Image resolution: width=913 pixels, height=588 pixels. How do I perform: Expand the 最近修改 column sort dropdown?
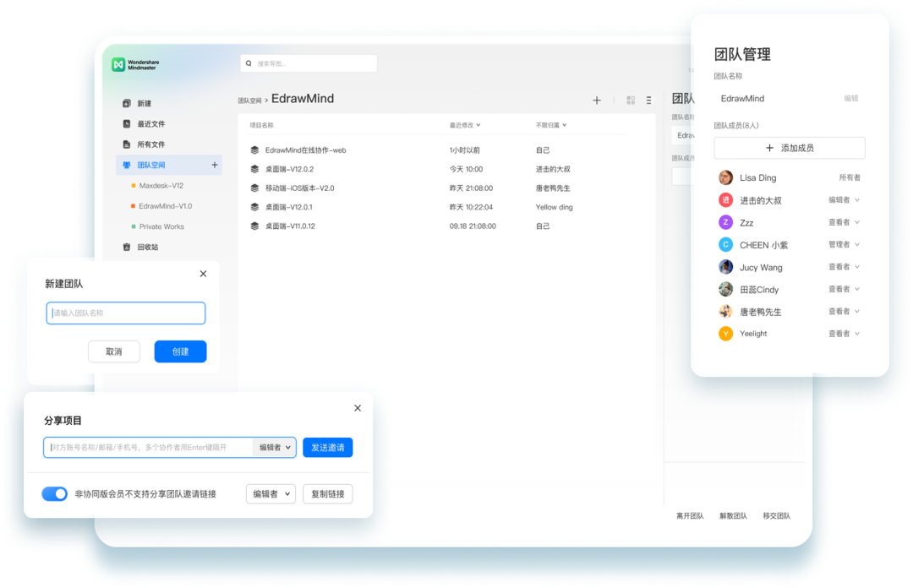click(x=465, y=125)
